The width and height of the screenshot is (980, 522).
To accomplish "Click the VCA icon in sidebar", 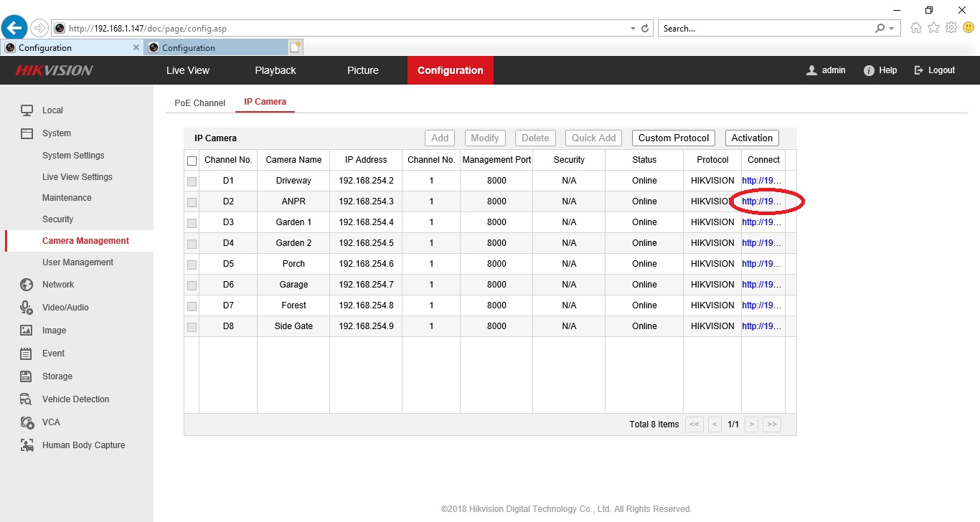I will point(27,422).
